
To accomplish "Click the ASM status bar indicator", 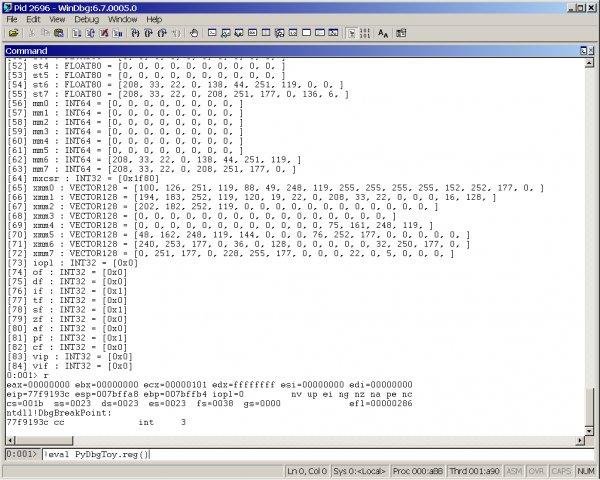I will pos(514,471).
